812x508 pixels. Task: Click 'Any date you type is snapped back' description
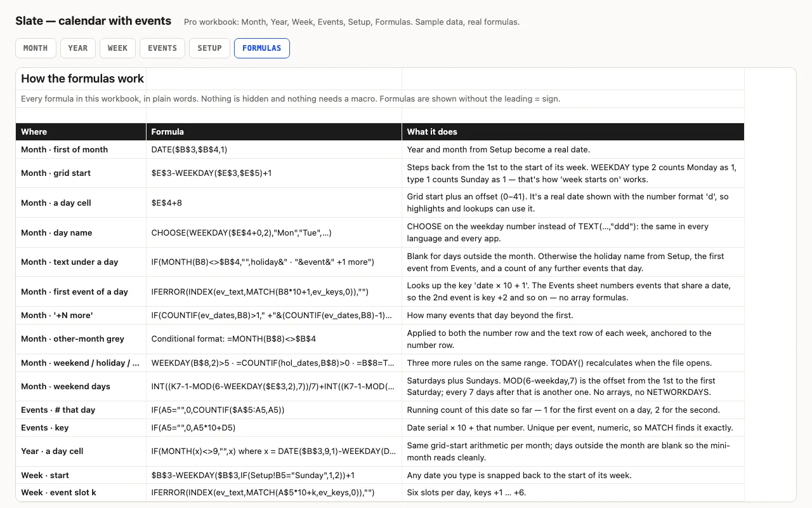pyautogui.click(x=573, y=475)
